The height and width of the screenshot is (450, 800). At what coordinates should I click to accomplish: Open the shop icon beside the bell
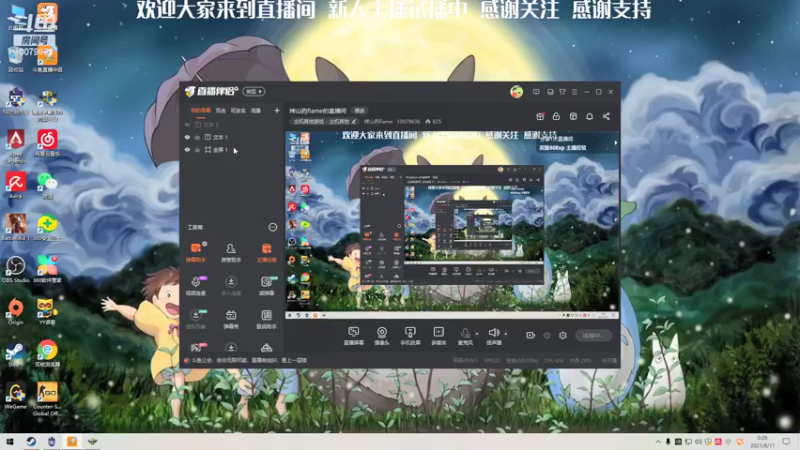tap(573, 116)
